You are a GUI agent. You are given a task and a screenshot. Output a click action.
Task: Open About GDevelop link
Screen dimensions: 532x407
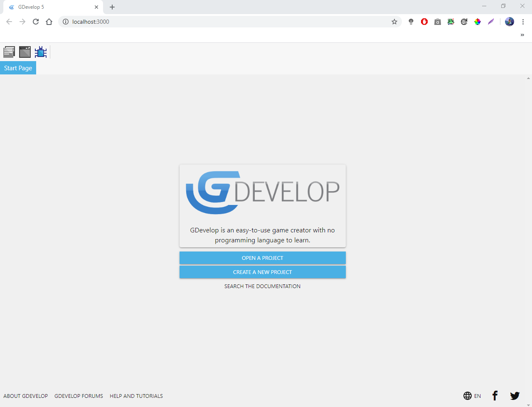pyautogui.click(x=26, y=396)
